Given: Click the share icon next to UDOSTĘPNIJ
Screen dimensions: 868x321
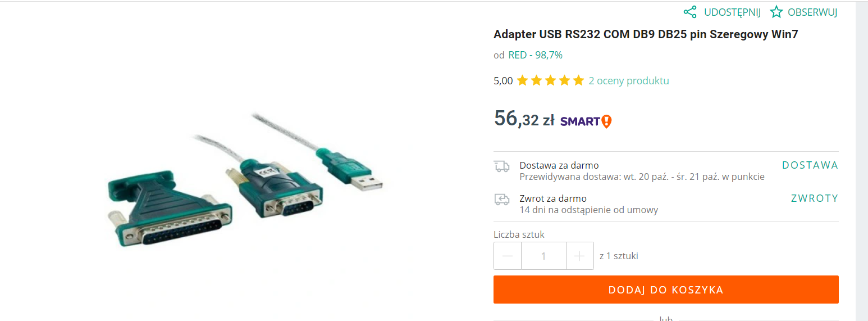Looking at the screenshot, I should coord(690,12).
